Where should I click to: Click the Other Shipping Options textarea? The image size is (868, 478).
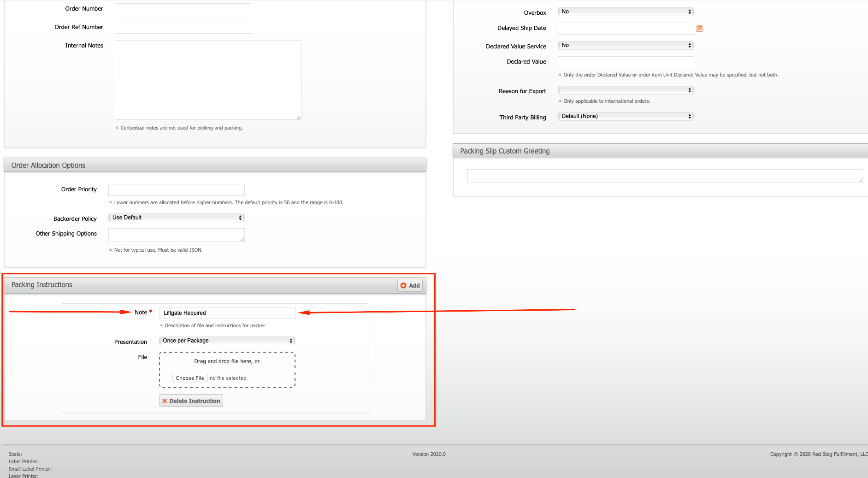click(x=176, y=235)
